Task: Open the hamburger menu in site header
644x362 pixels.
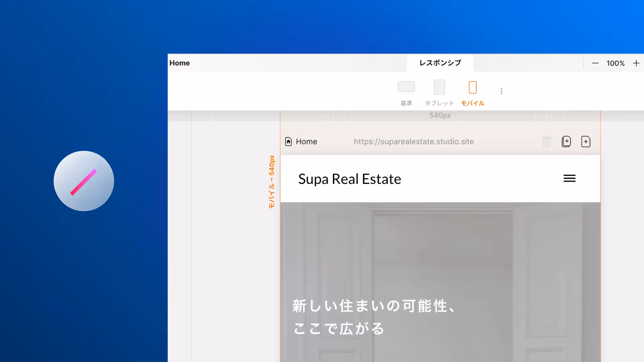Action: (x=570, y=178)
